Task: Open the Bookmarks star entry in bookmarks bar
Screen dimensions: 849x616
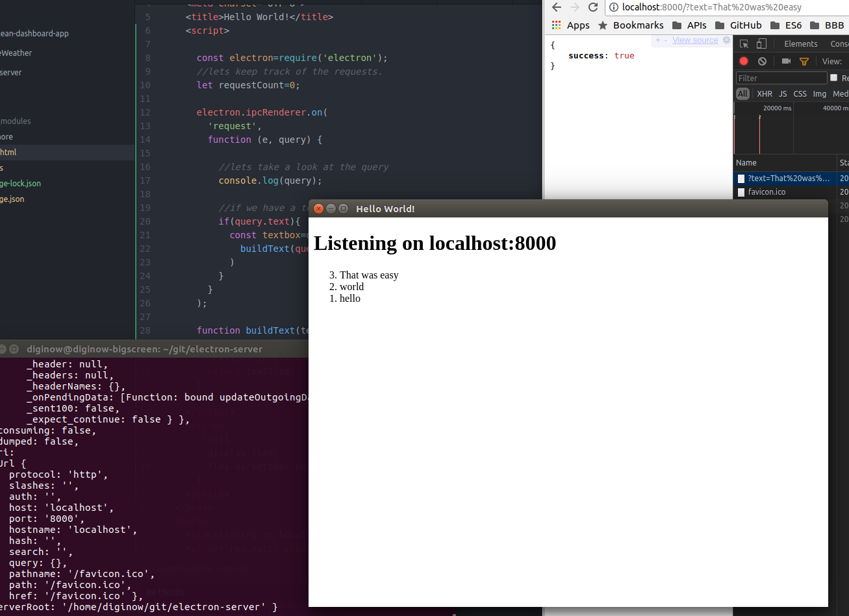Action: click(631, 25)
